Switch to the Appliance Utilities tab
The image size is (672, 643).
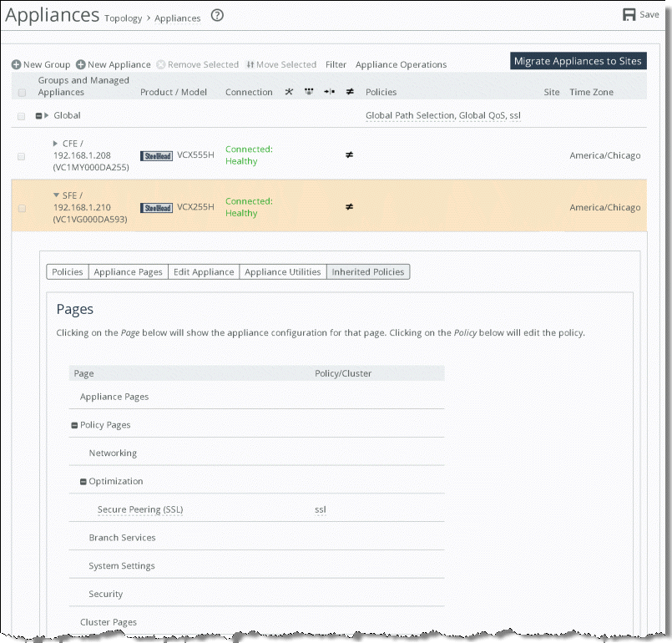coord(282,271)
